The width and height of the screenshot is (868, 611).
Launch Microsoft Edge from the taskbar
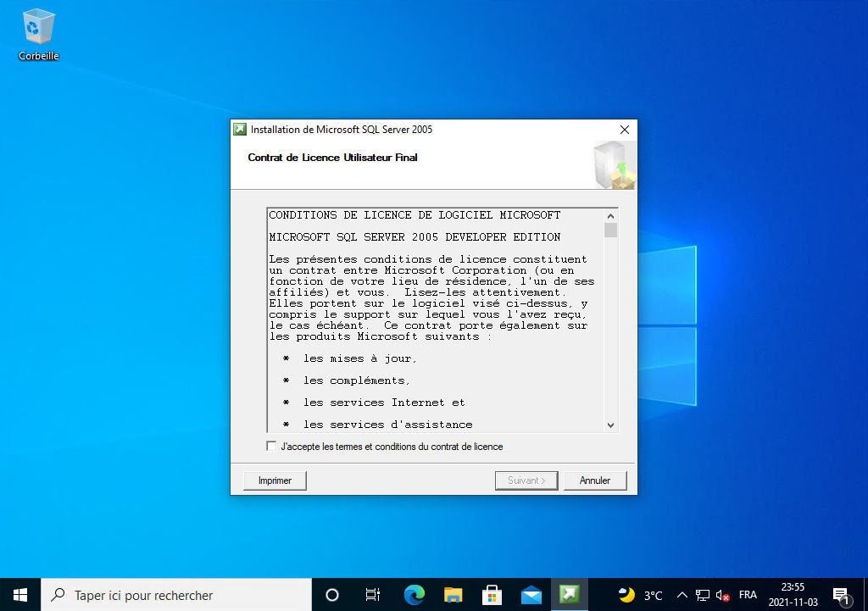click(414, 595)
